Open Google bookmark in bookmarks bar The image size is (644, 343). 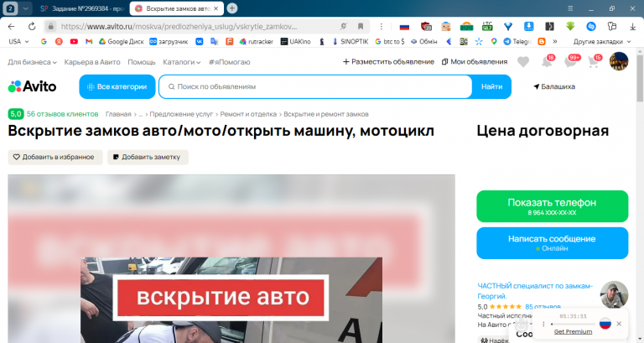point(44,41)
